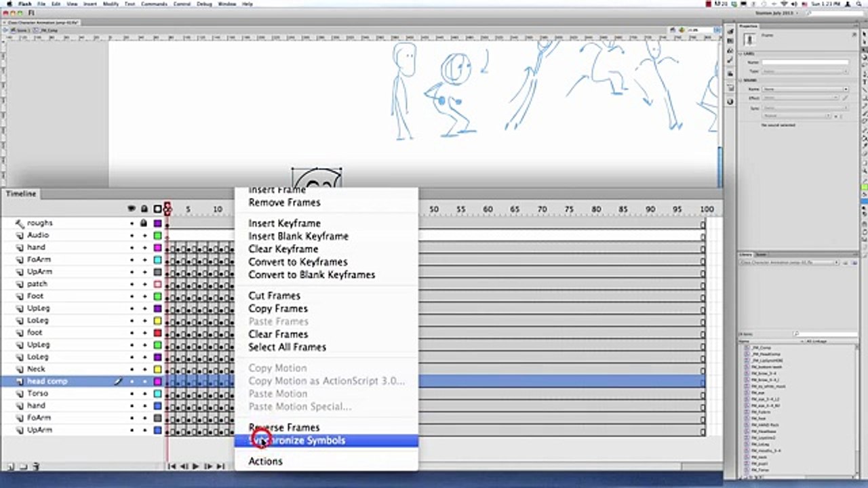Click the layer icon beside Audio
868x488 pixels.
[20, 235]
